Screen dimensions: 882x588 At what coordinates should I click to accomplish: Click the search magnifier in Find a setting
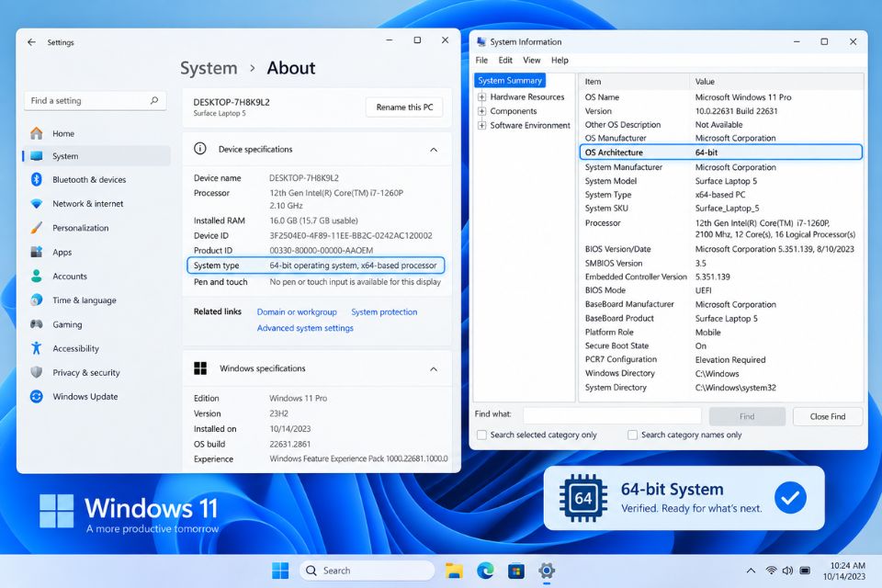point(154,101)
